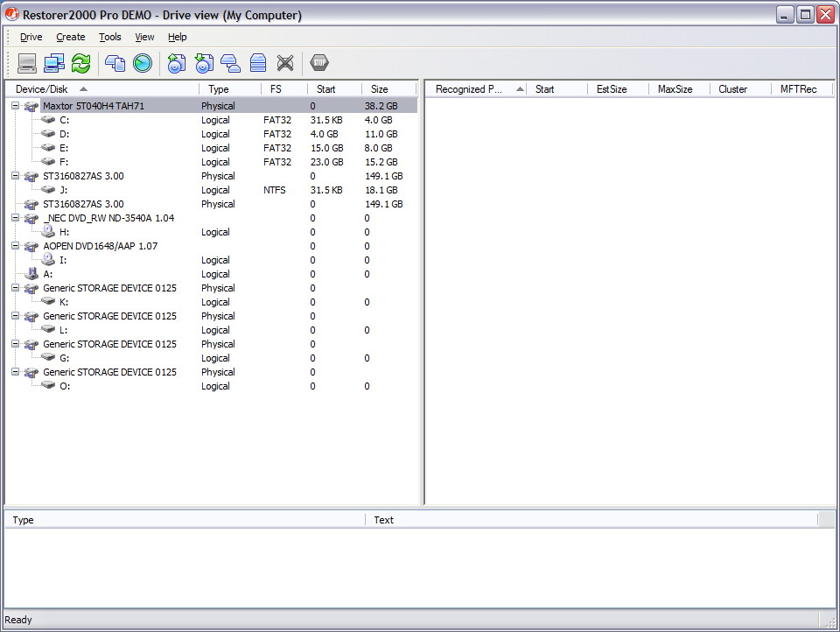Open the Help menu
The image size is (840, 632).
coord(178,37)
